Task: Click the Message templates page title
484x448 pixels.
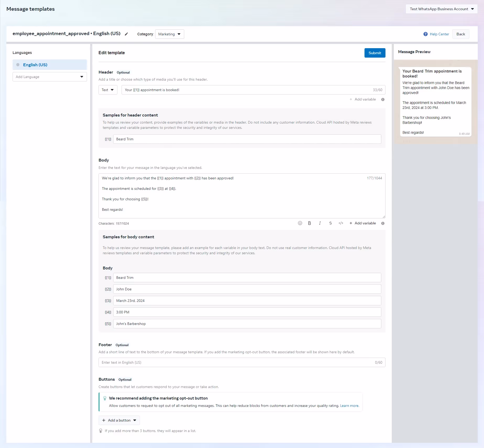Action: click(30, 9)
